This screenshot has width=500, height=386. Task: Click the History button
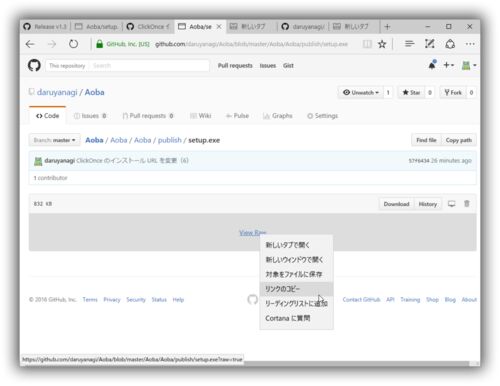click(x=428, y=204)
